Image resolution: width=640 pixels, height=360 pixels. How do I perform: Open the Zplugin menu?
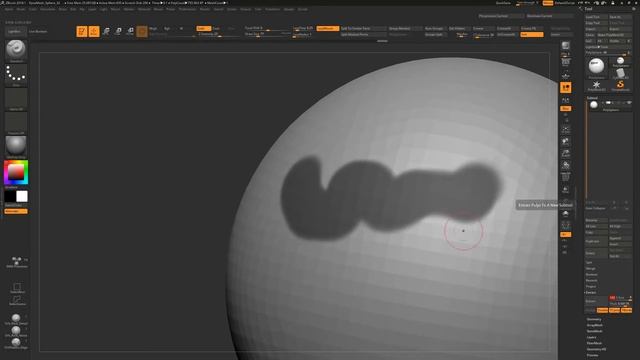coord(289,9)
